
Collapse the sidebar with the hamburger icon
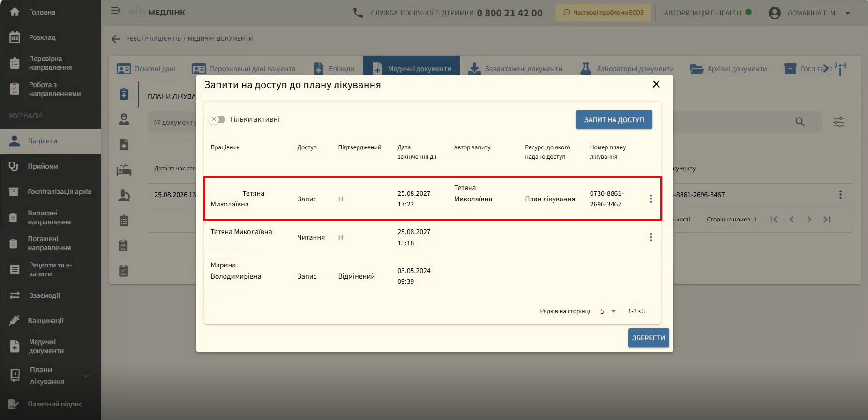click(116, 11)
